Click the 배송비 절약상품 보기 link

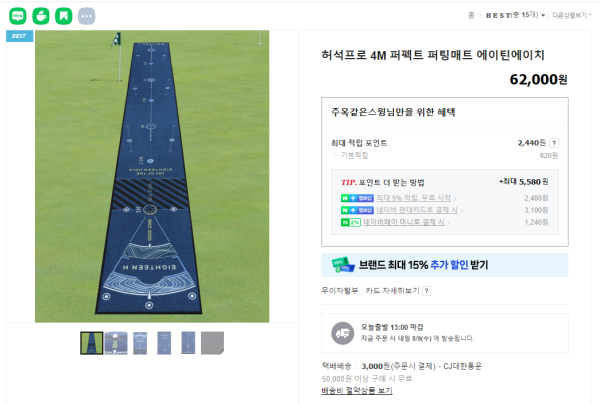click(357, 391)
